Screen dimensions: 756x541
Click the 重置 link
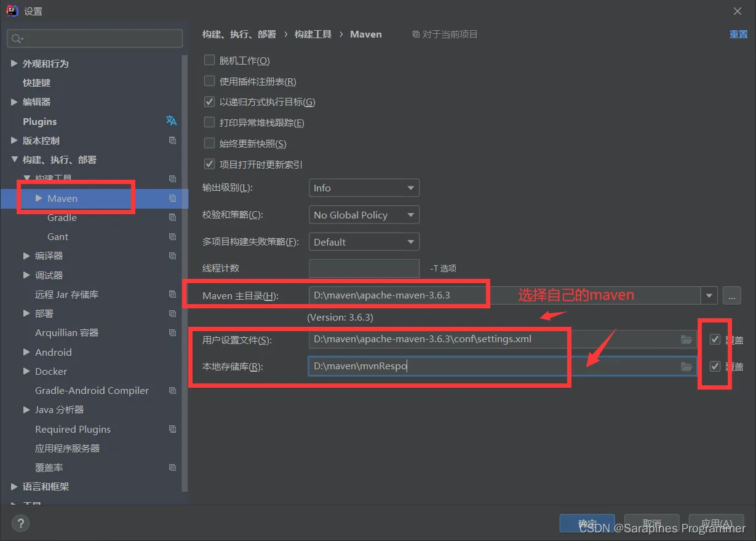(x=738, y=34)
